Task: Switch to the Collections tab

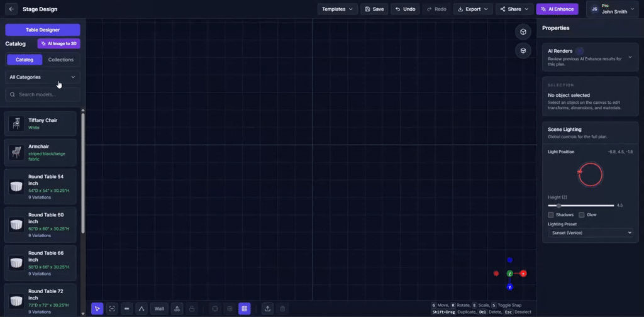Action: pyautogui.click(x=61, y=60)
